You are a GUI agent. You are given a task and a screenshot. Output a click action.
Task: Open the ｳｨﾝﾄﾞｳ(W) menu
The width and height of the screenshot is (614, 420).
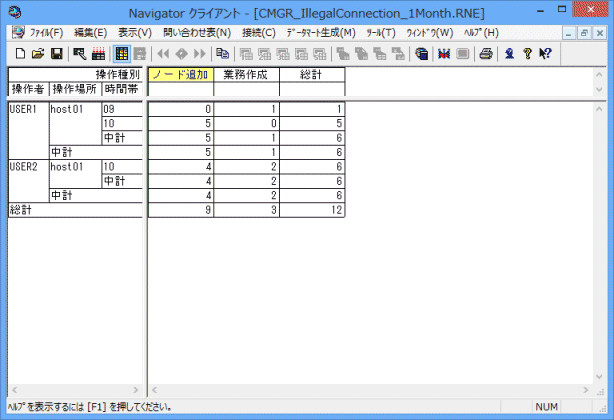point(430,33)
